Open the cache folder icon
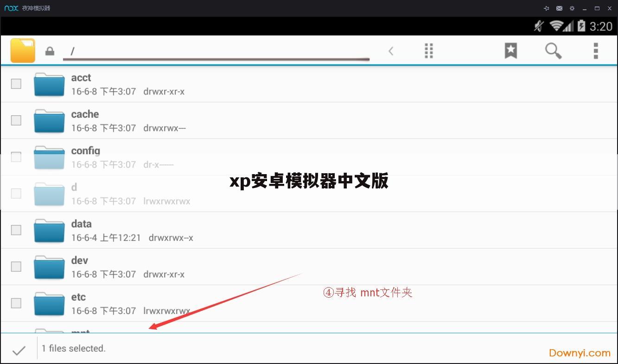 pyautogui.click(x=49, y=121)
